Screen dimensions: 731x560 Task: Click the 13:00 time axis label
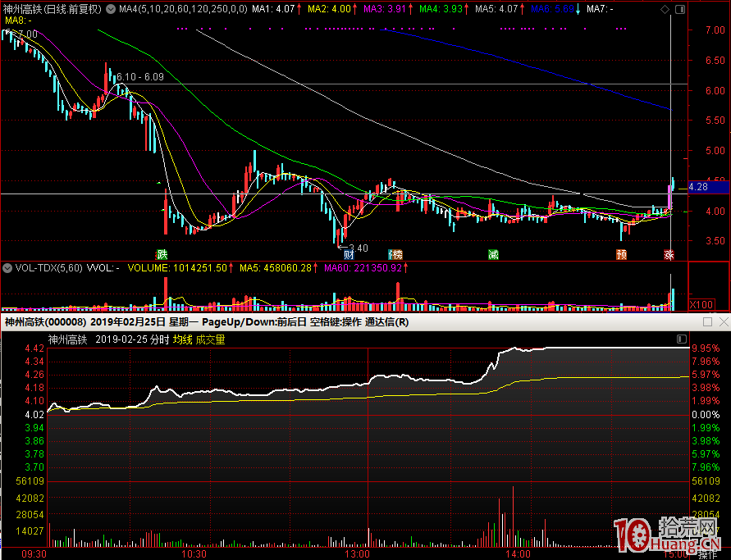[357, 554]
